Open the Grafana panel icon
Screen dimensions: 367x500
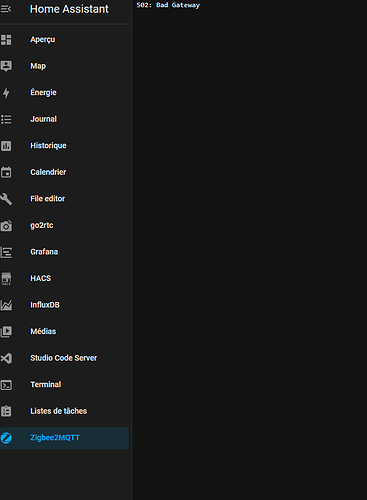coord(6,252)
